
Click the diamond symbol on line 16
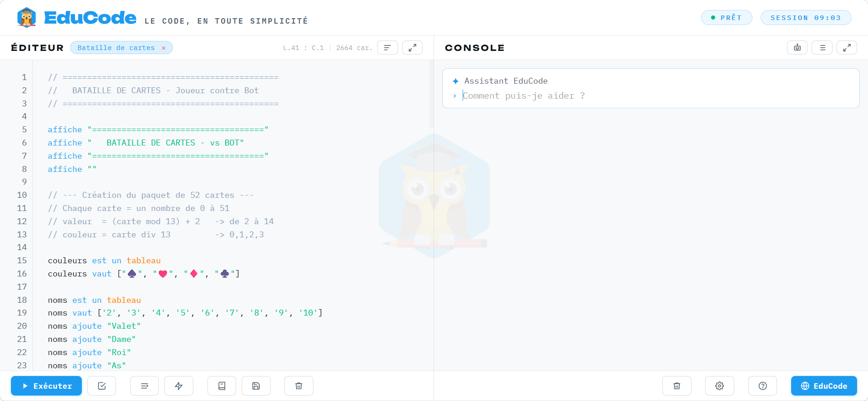pos(194,274)
